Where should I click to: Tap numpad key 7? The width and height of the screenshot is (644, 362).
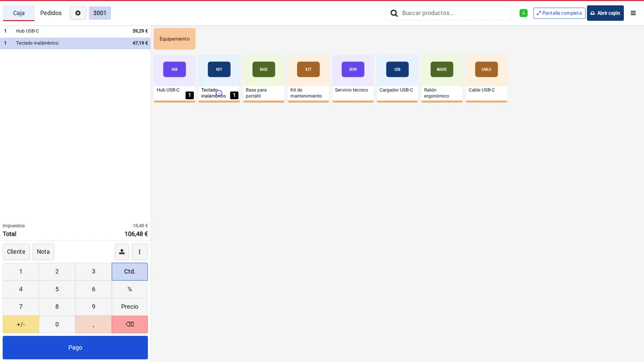pyautogui.click(x=21, y=307)
